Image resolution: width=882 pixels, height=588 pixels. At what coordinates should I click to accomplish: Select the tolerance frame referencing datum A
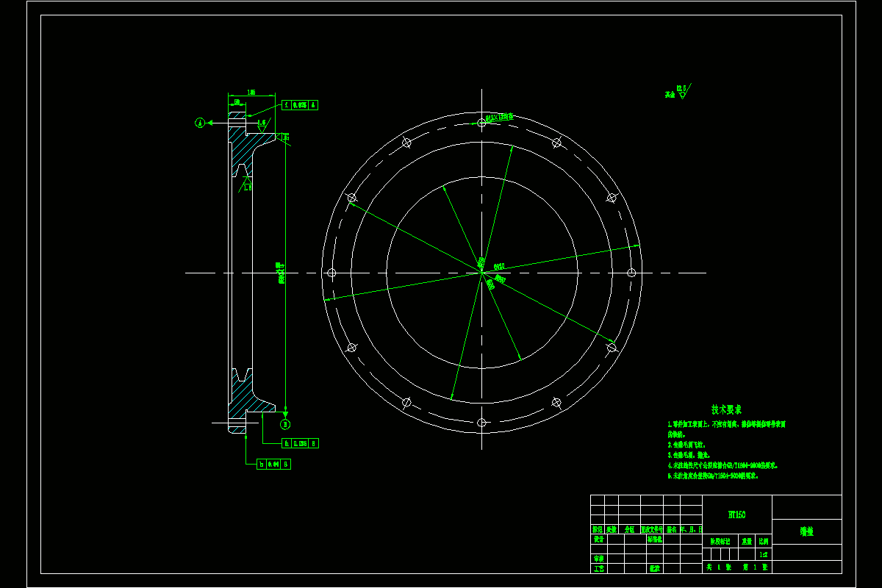pyautogui.click(x=301, y=105)
